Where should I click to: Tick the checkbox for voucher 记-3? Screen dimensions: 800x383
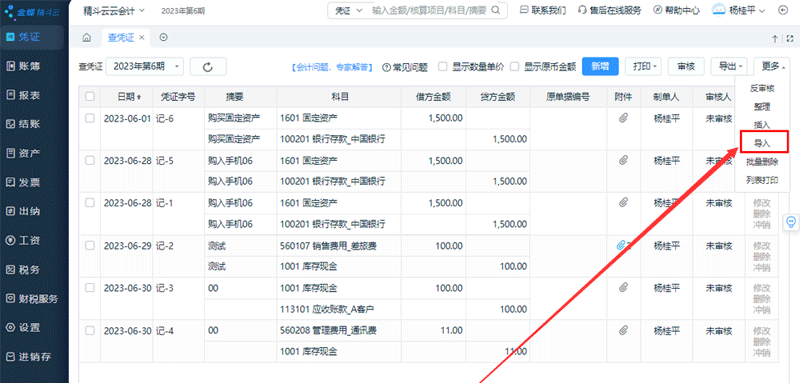click(x=90, y=288)
